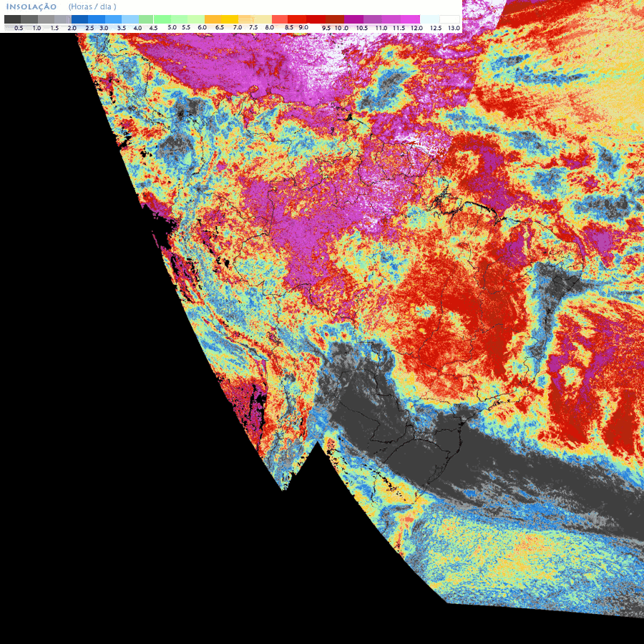Click the pale blue swatch above 4.0
This screenshot has height=644, width=644.
tap(130, 19)
